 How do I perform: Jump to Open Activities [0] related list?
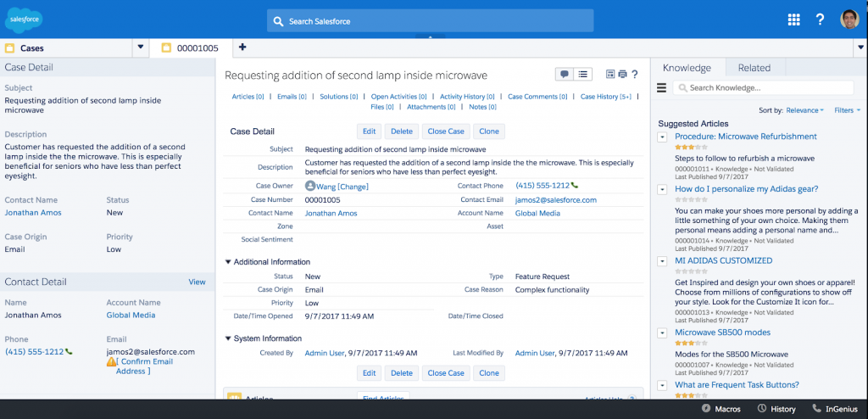398,97
